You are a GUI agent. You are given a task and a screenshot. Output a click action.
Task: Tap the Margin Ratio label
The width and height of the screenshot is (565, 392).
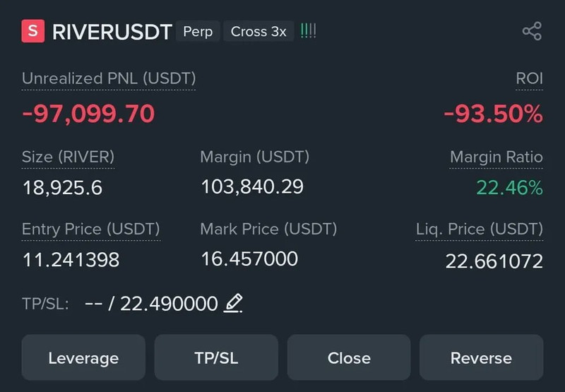click(496, 157)
